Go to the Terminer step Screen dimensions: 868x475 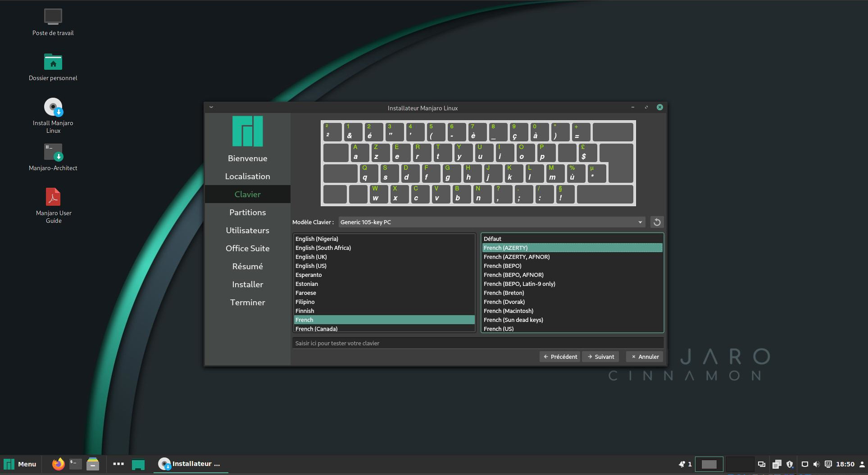click(248, 303)
